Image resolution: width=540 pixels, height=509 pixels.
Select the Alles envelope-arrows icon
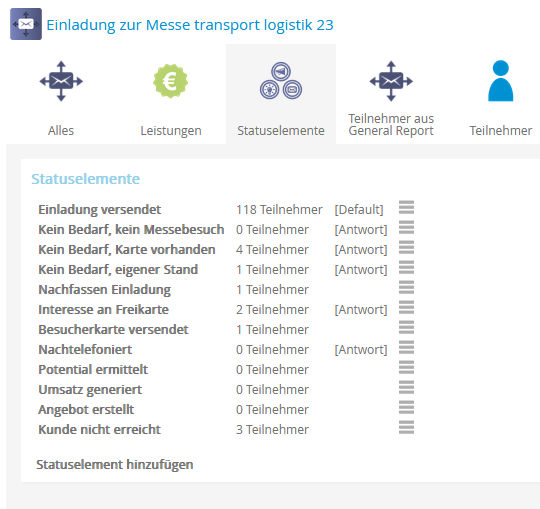tap(61, 81)
